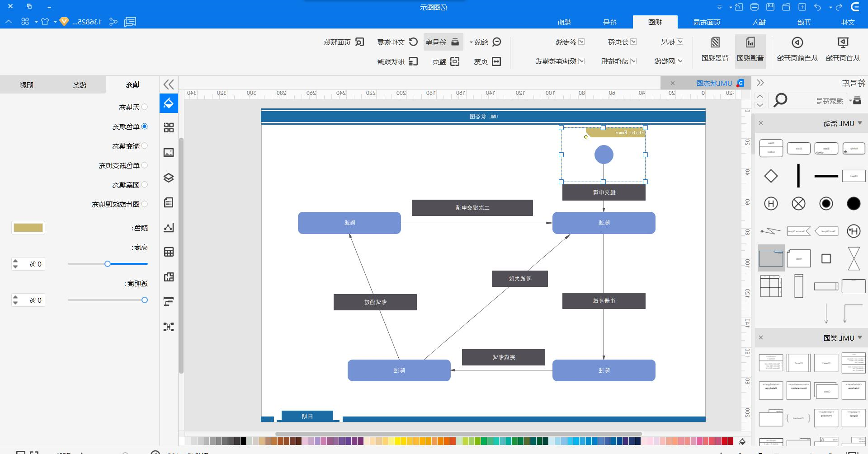Click the shuffle arrows icon in the sidebar
Image resolution: width=868 pixels, height=454 pixels.
click(x=169, y=327)
